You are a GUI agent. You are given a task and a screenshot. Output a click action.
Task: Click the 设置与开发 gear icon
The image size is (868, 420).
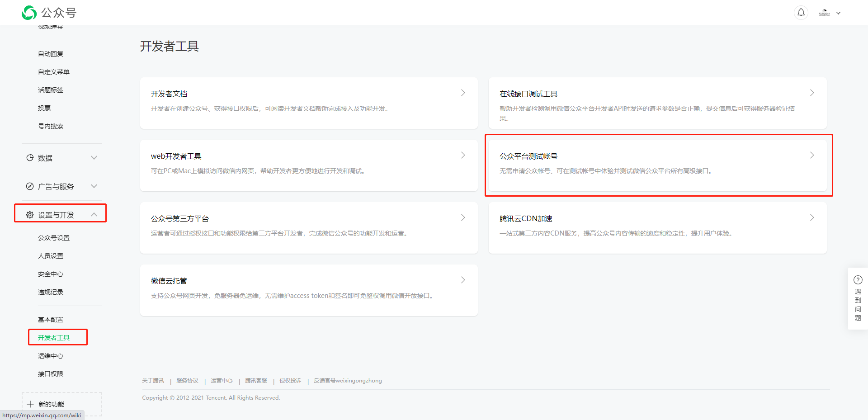[30, 215]
